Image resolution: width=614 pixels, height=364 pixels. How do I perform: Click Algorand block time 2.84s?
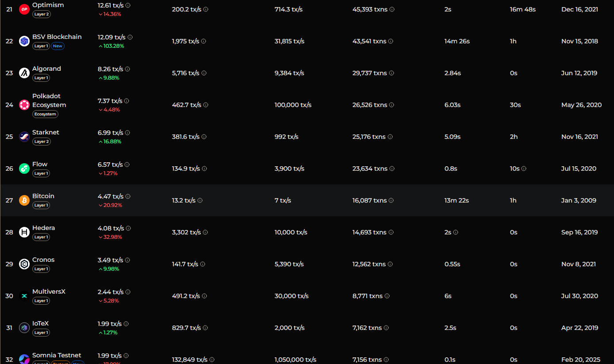pyautogui.click(x=453, y=73)
